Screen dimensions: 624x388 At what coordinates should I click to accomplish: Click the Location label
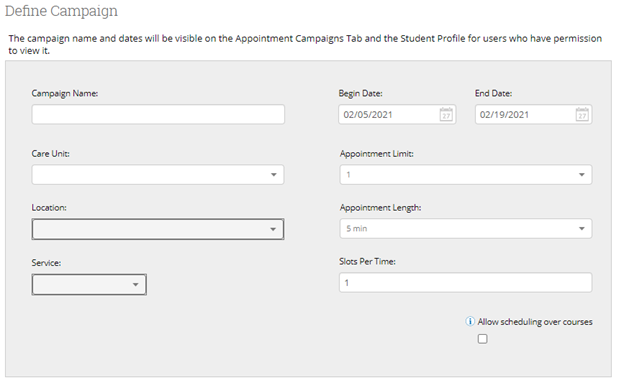click(49, 208)
